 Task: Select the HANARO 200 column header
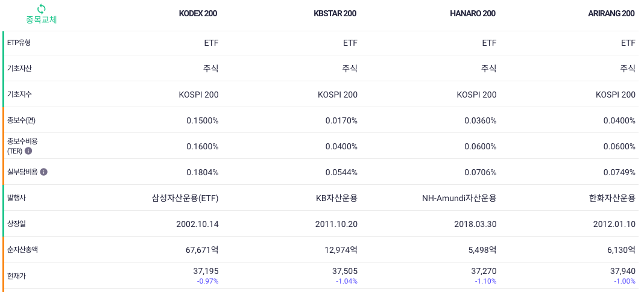coord(473,13)
